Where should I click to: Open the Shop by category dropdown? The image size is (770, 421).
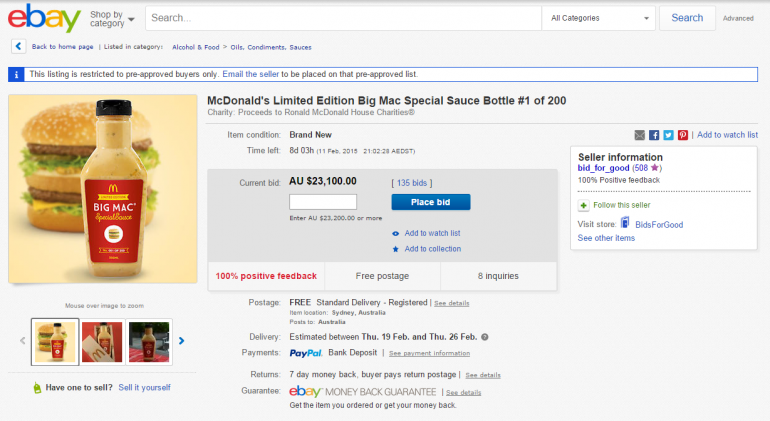coord(111,18)
